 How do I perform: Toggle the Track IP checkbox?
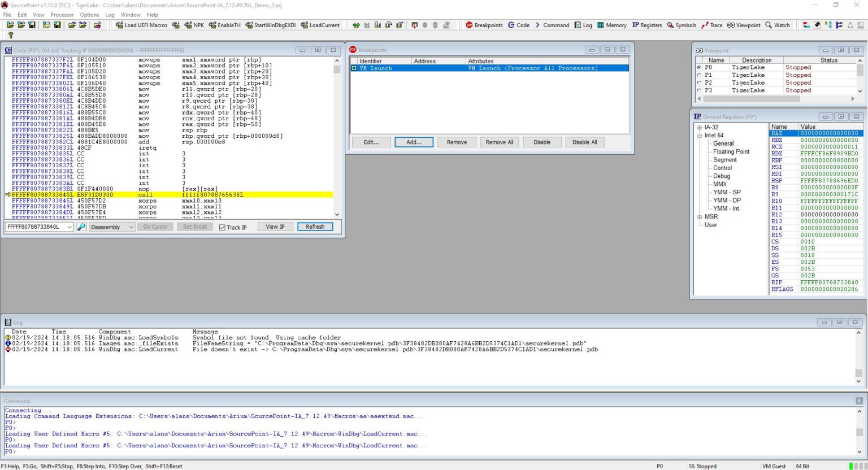[222, 228]
